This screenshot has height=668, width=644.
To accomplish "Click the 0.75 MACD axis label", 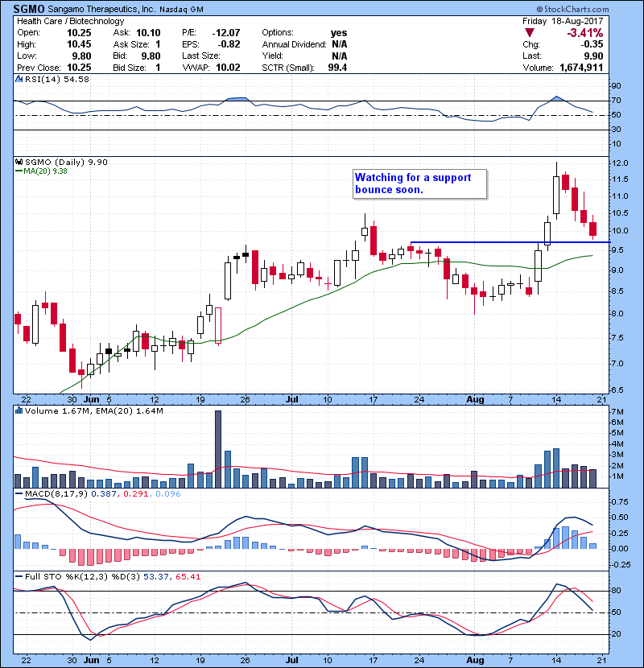I will click(620, 502).
